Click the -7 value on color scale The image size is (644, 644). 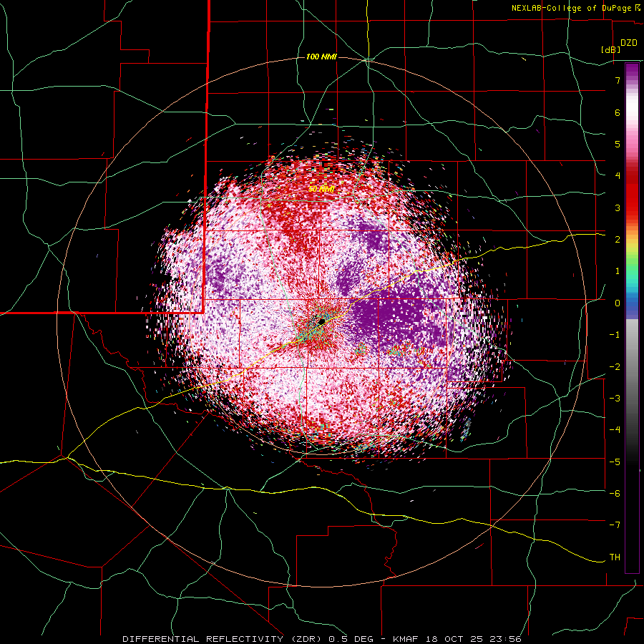click(x=615, y=525)
